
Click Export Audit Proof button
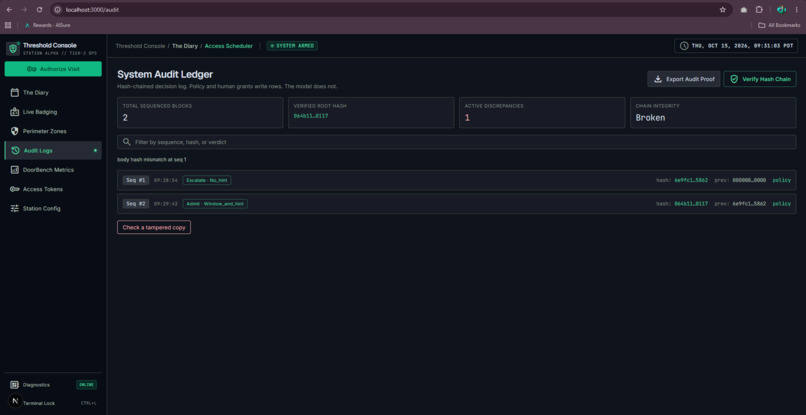pyautogui.click(x=684, y=79)
